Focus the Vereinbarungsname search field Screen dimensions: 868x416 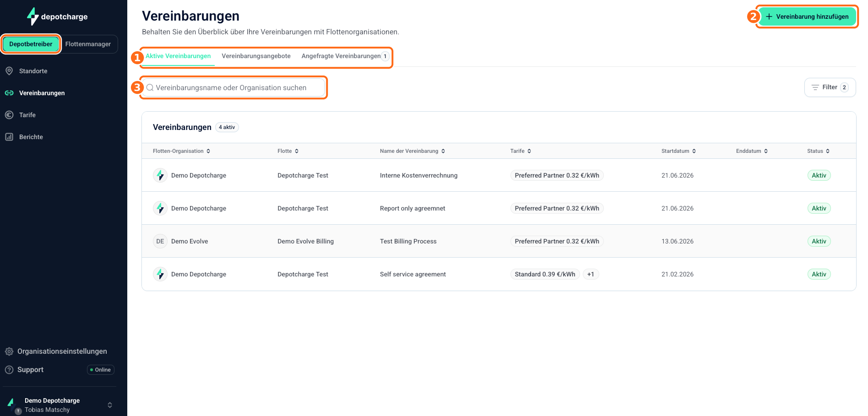(x=233, y=87)
